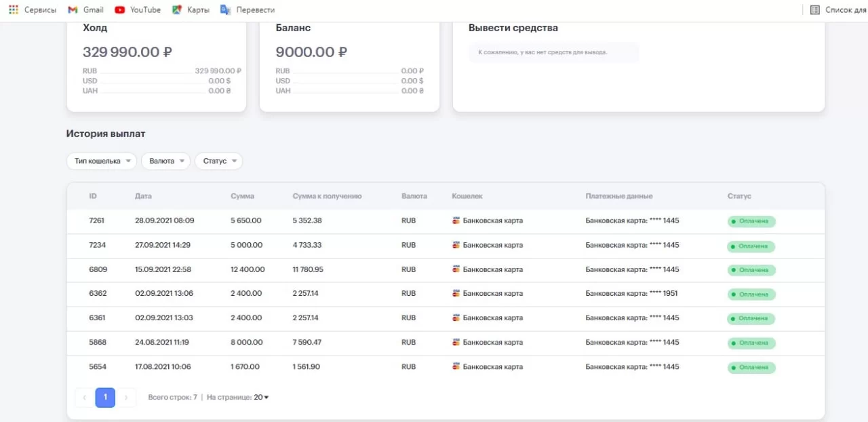This screenshot has height=422, width=868.
Task: Click the Перевести translate bookmark icon
Action: coord(226,9)
